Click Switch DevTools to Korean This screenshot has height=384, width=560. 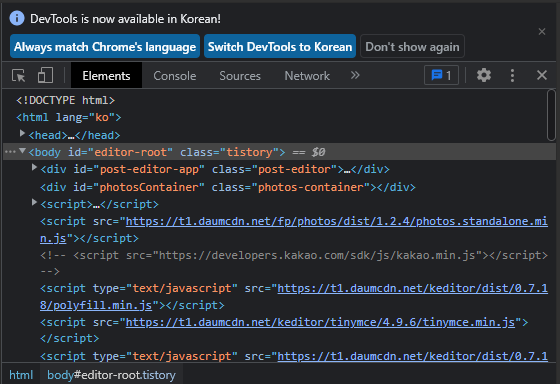pos(280,46)
